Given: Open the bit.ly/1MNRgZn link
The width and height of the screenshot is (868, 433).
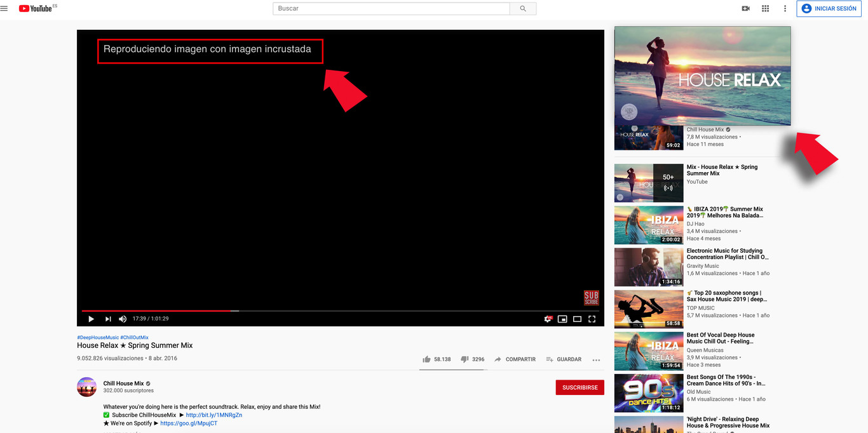Looking at the screenshot, I should pyautogui.click(x=214, y=415).
